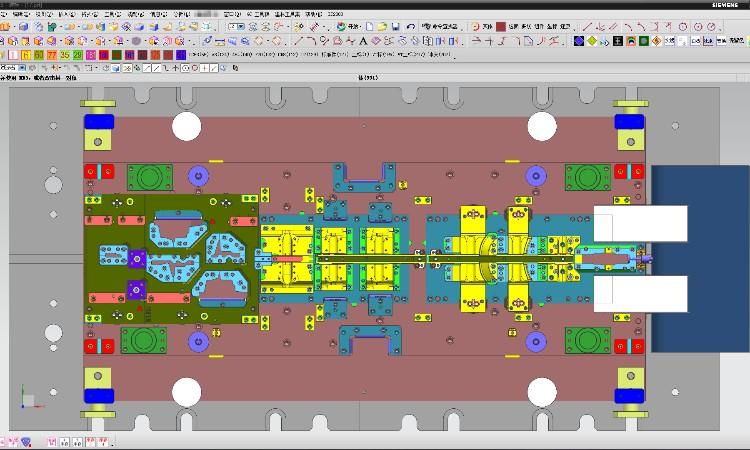The image size is (750, 450).
Task: Pick the orange layer swatch labeled 77
Action: point(50,55)
